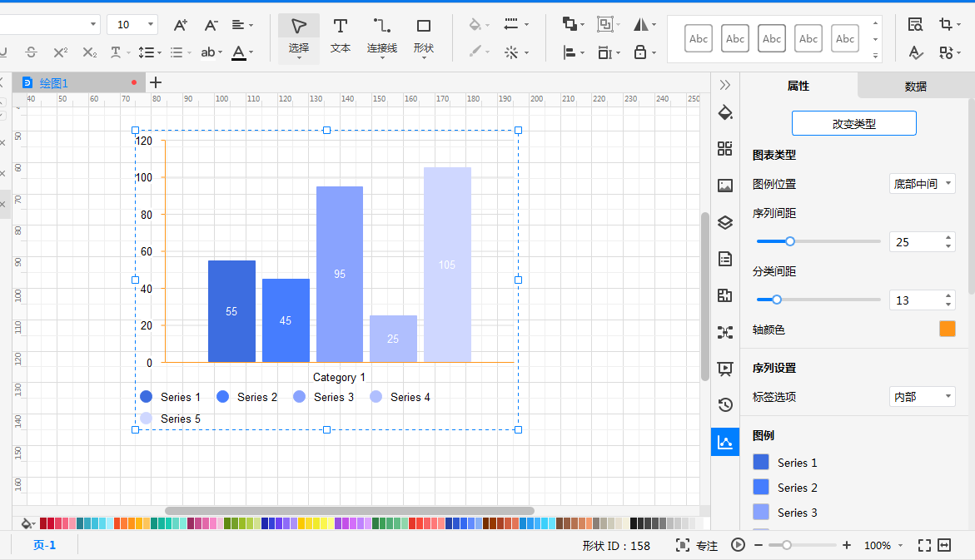Select the bar labeled 105 in chart
Image resolution: width=975 pixels, height=560 pixels.
click(447, 265)
